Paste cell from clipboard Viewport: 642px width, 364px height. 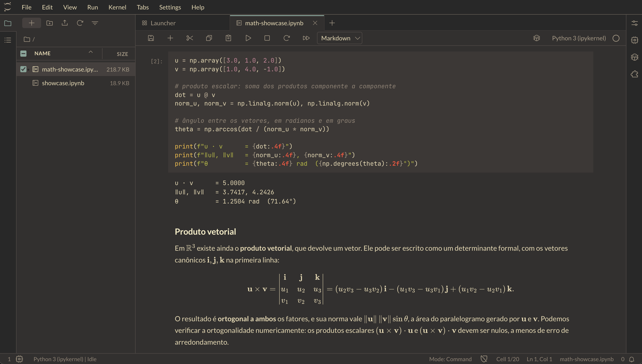(x=228, y=38)
